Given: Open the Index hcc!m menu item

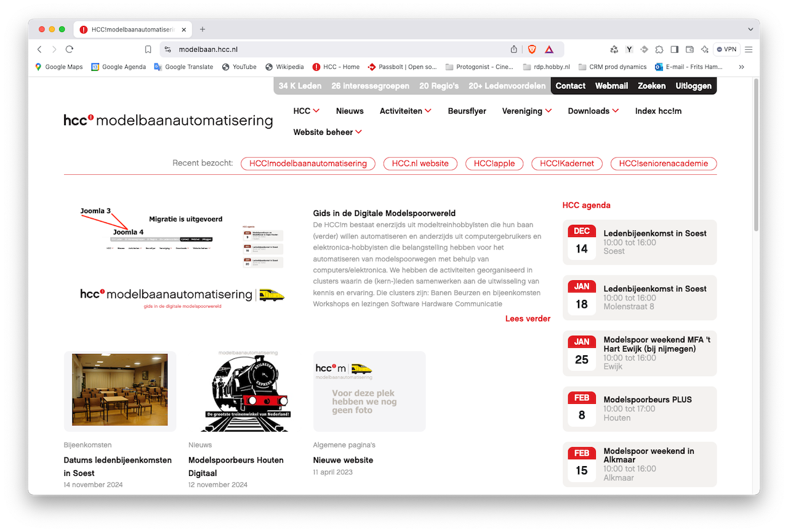Looking at the screenshot, I should point(658,111).
